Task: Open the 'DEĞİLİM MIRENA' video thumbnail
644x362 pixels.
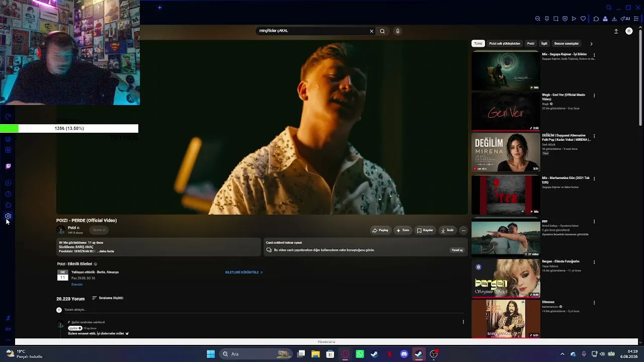Action: (506, 152)
